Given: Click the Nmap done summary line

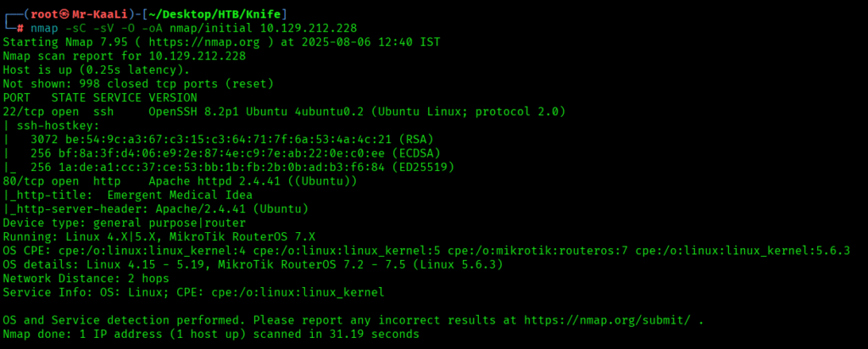Looking at the screenshot, I should (x=210, y=334).
